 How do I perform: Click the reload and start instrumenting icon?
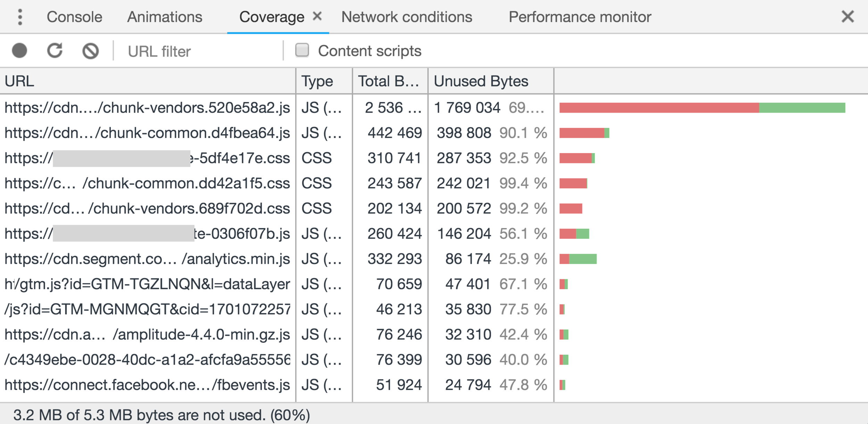pyautogui.click(x=55, y=51)
